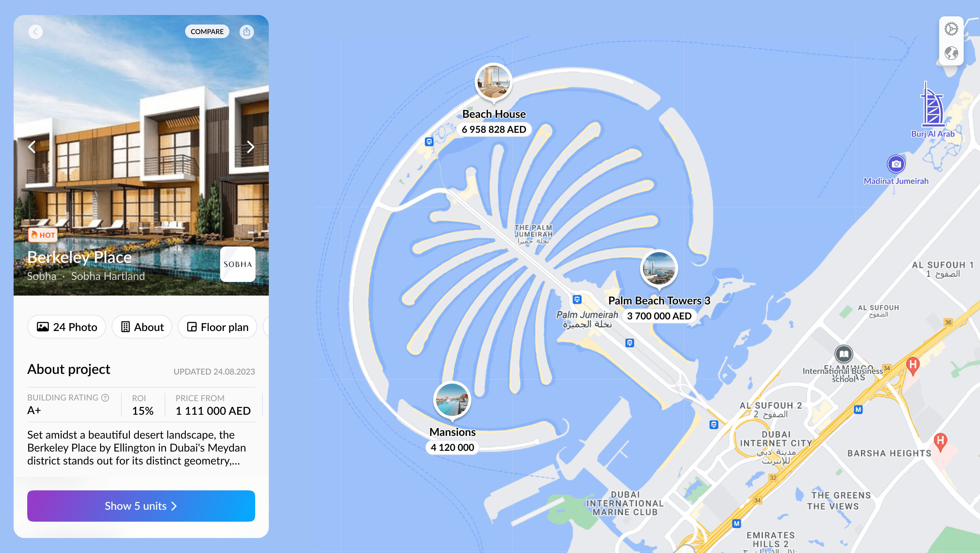The width and height of the screenshot is (980, 553).
Task: Click the HOT badge
Action: click(43, 235)
